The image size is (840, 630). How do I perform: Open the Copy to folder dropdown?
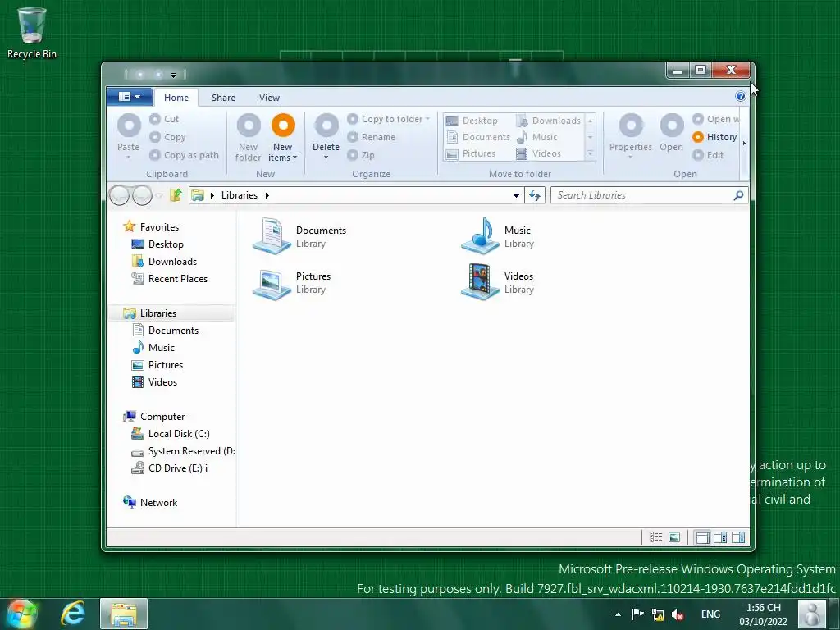(x=388, y=119)
